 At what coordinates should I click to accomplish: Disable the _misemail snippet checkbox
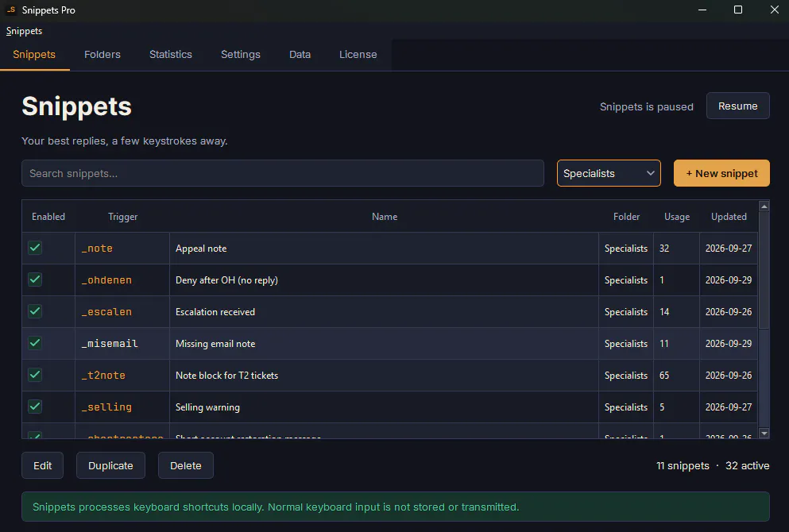35,342
